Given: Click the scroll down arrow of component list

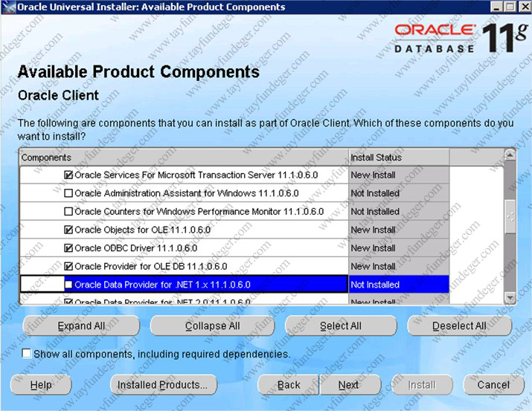Looking at the screenshot, I should click(x=510, y=298).
